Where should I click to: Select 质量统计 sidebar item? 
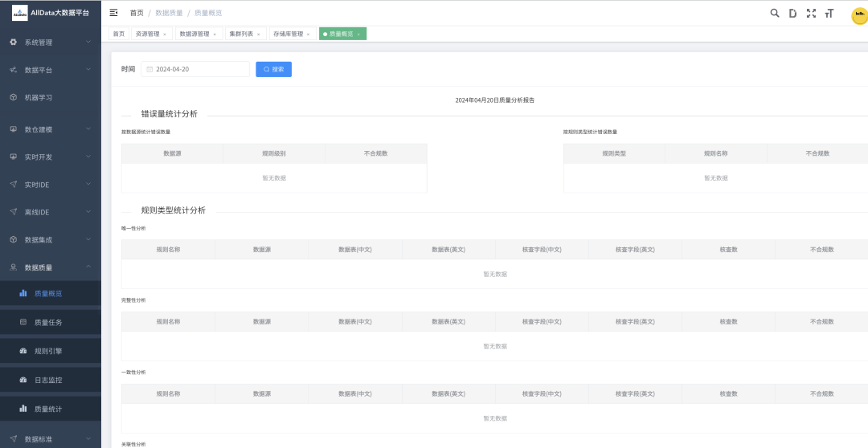tap(47, 409)
